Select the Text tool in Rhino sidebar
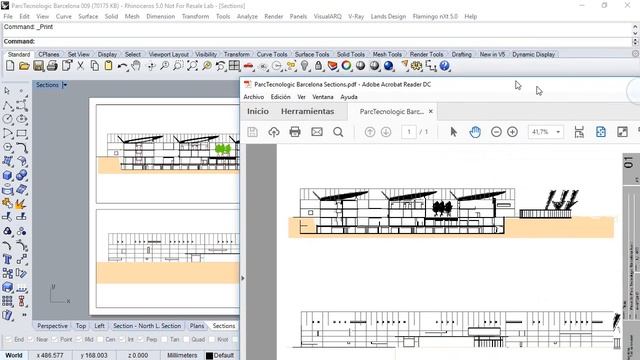The image size is (640, 360). 7,259
